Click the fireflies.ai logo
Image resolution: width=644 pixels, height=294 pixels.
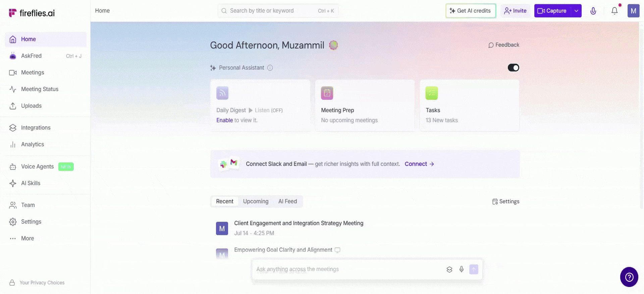32,13
